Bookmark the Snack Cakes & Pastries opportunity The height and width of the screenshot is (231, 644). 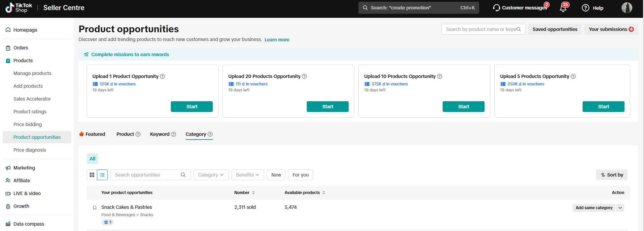coord(95,208)
